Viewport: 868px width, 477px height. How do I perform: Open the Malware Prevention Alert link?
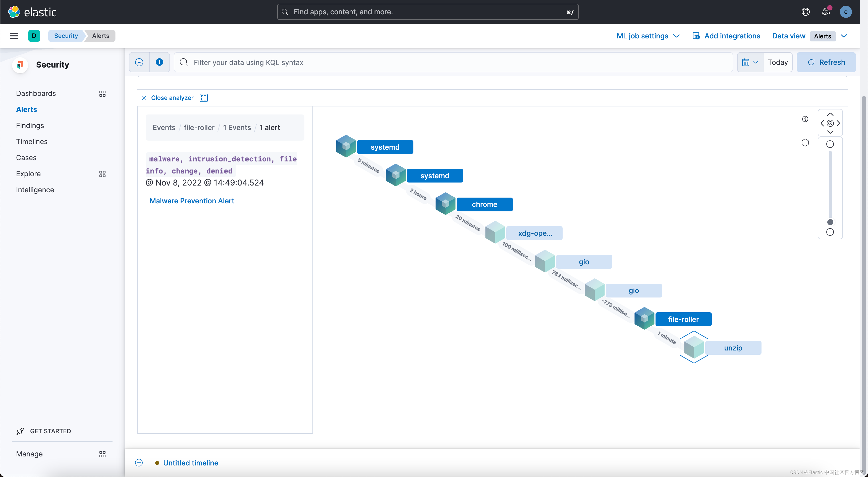[192, 201]
